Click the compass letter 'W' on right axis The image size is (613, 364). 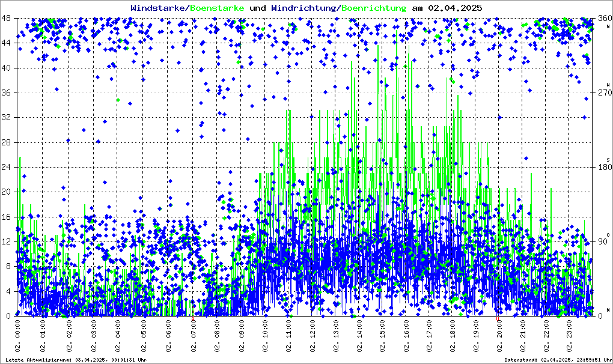[608, 85]
